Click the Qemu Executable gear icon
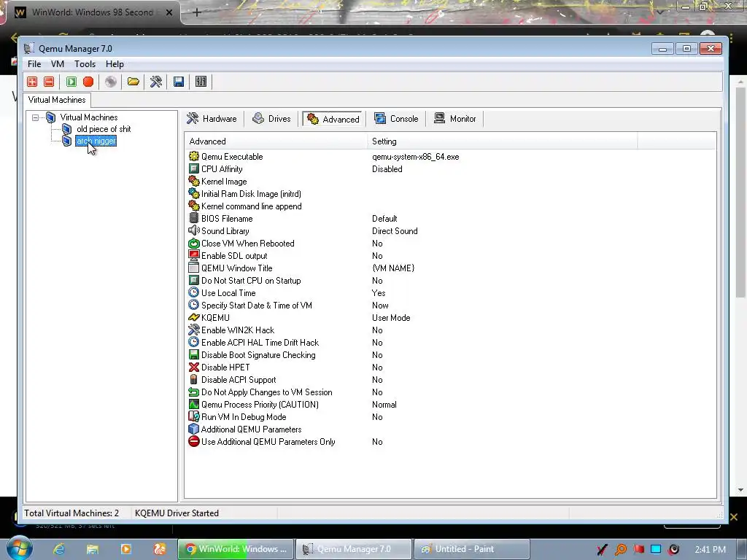Screen dimensions: 747x560 [x=193, y=156]
